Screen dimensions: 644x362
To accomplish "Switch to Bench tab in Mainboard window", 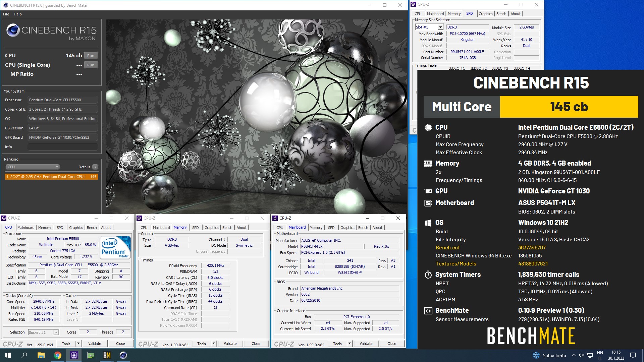I will [x=363, y=228].
